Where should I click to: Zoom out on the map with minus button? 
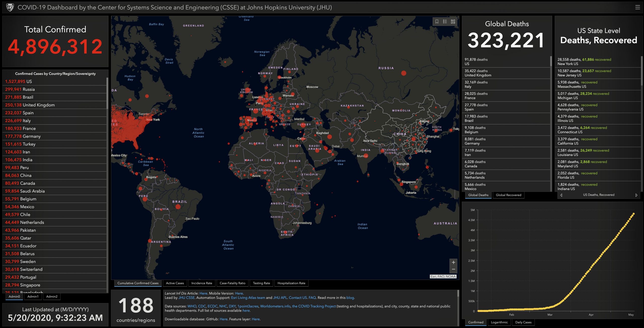pos(453,269)
